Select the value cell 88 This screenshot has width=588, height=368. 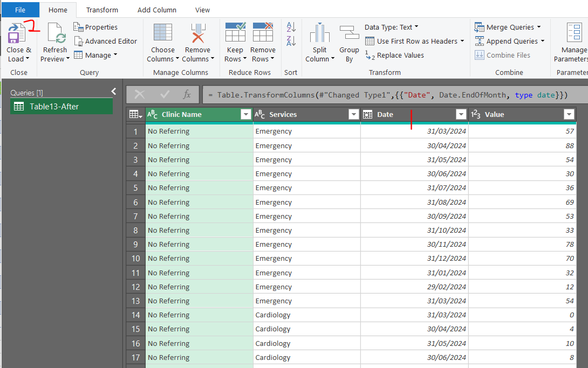(x=522, y=145)
